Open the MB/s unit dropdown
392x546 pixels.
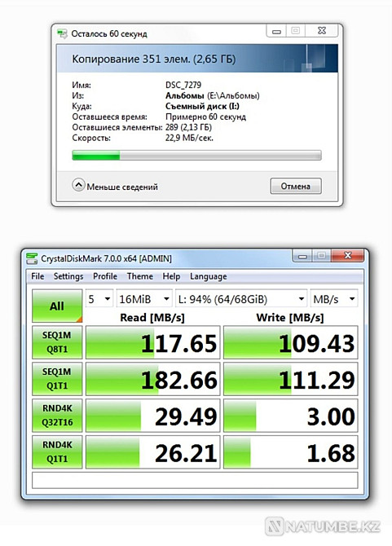(334, 299)
